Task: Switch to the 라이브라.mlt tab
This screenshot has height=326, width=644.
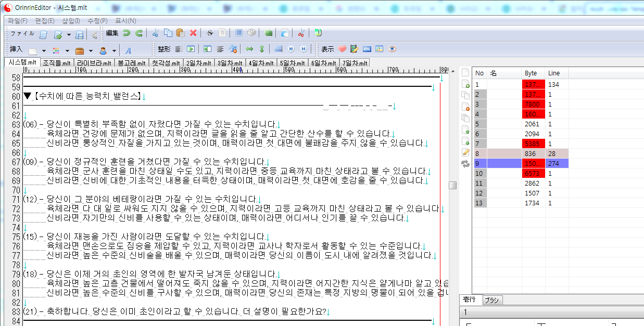Action: point(94,63)
